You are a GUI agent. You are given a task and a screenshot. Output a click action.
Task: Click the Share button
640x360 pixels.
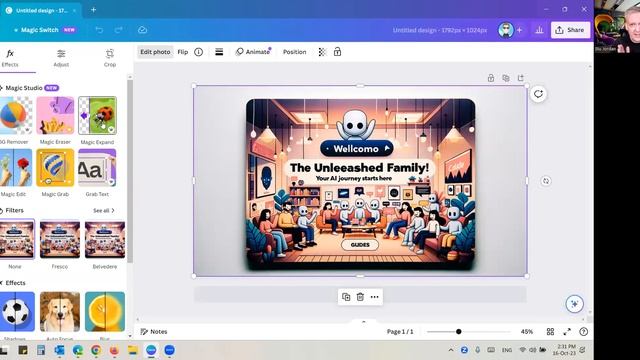(570, 30)
